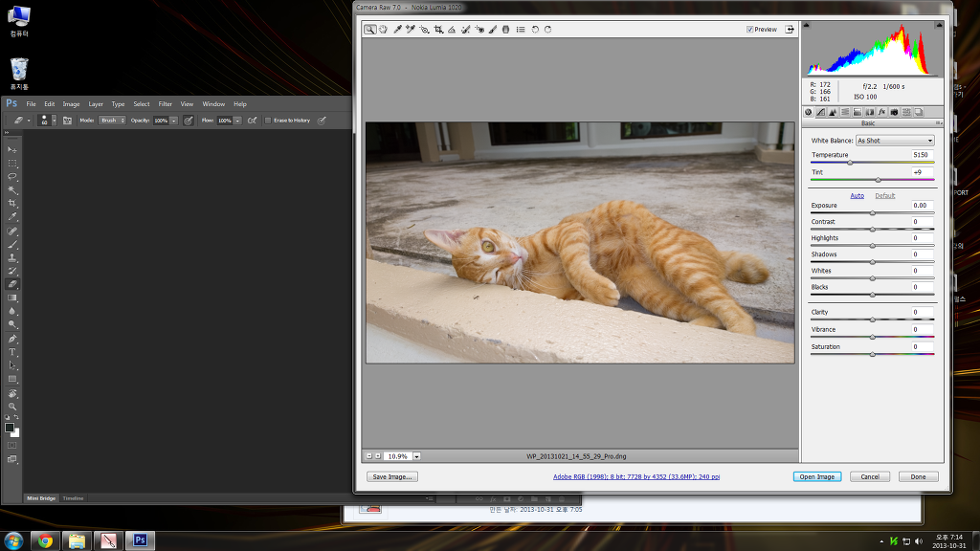Open workflow options link Adobe RGB
Viewport: 980px width, 551px height.
pyautogui.click(x=636, y=476)
